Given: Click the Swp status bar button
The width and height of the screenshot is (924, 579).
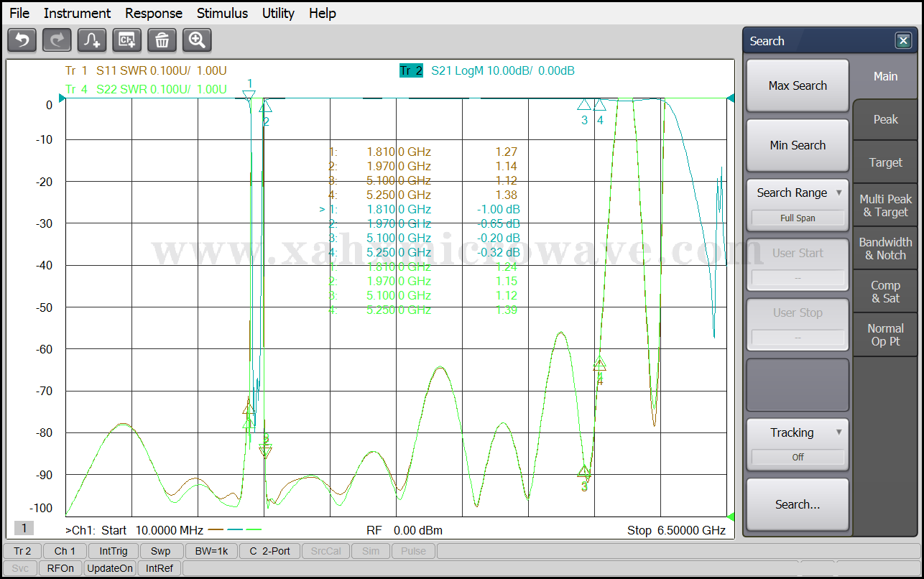Looking at the screenshot, I should point(161,551).
